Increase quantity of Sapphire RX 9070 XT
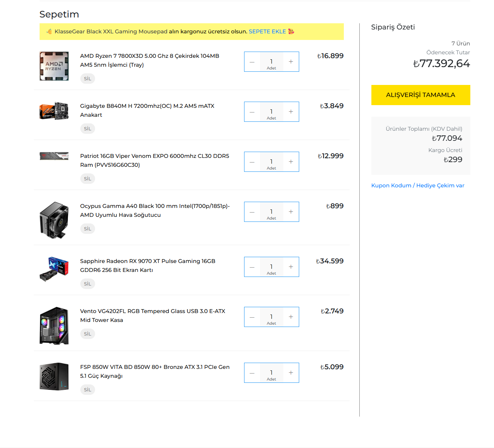Screen dimensions: 494x448 (x=291, y=267)
